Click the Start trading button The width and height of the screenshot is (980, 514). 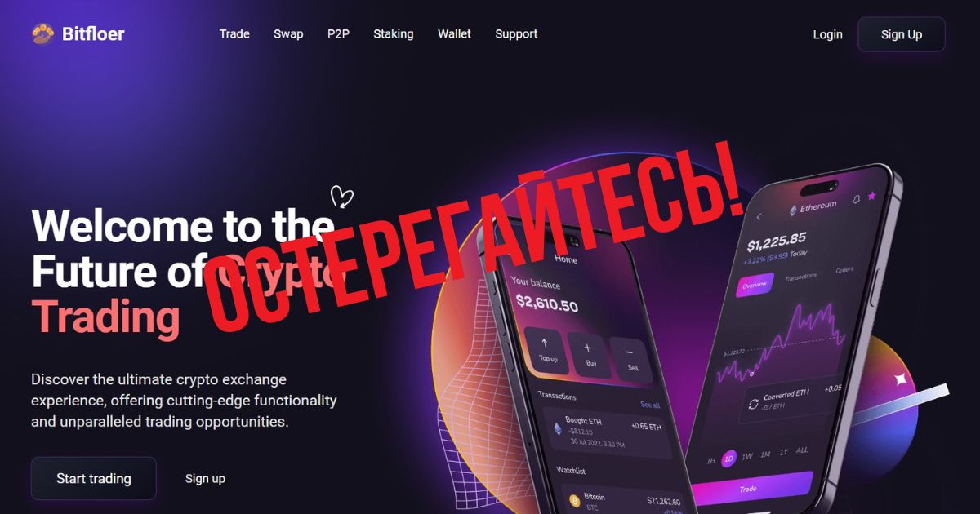click(x=94, y=478)
